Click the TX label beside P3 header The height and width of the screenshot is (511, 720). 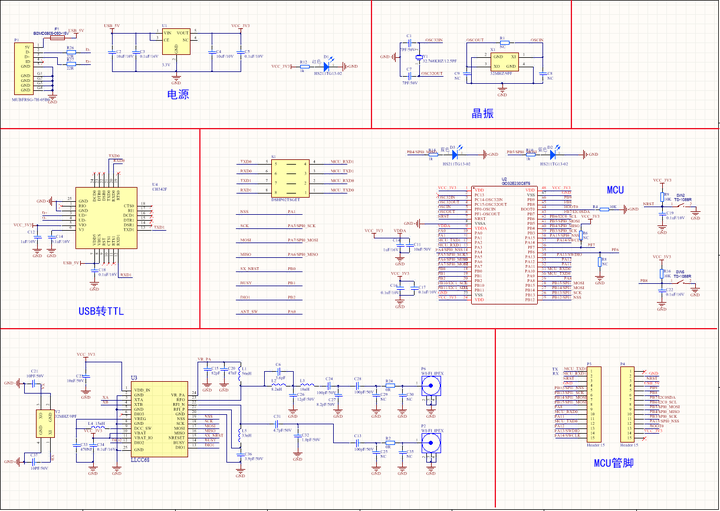pyautogui.click(x=555, y=369)
